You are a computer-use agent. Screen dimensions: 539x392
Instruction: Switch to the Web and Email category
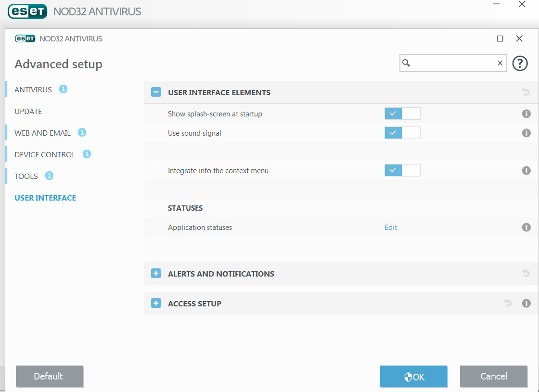pos(42,133)
